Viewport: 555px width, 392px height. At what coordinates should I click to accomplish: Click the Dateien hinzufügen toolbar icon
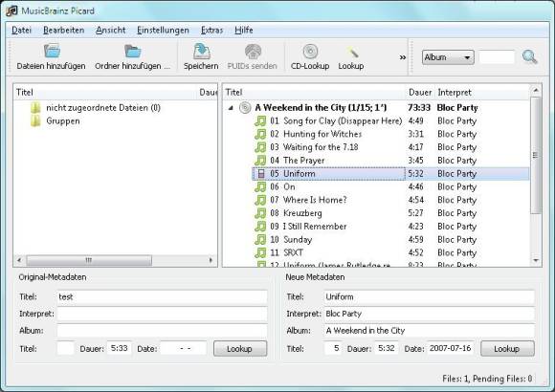coord(52,51)
